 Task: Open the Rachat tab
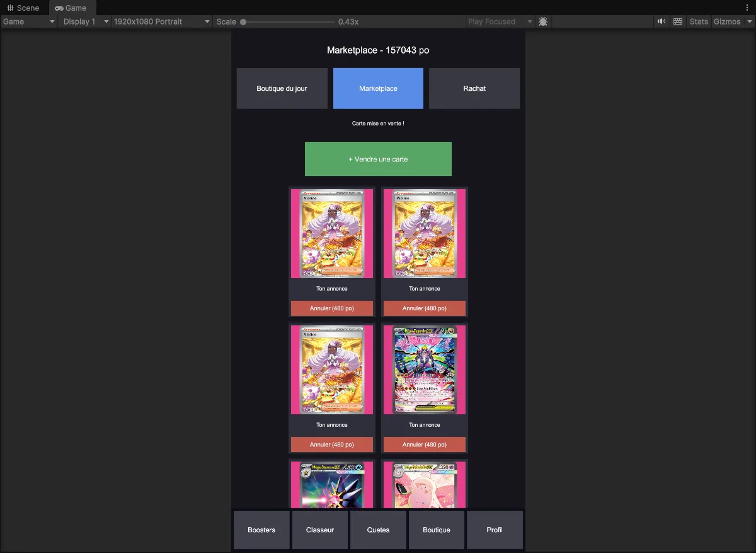(474, 88)
